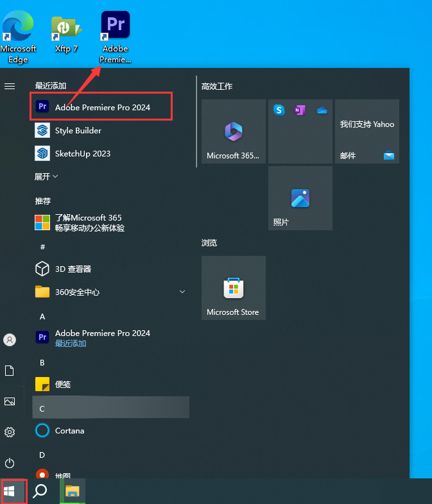Click the A letter section header
Screen dimensions: 432x504
pos(42,317)
